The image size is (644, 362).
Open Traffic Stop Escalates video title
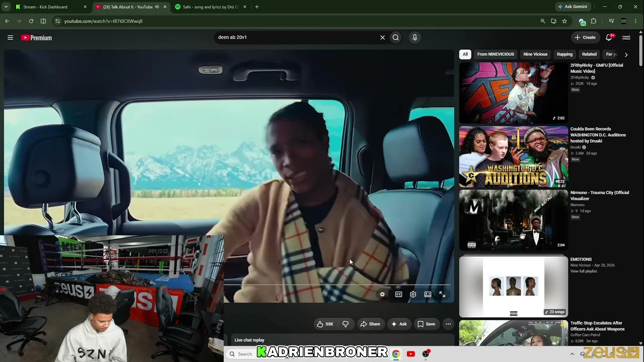pos(598,326)
